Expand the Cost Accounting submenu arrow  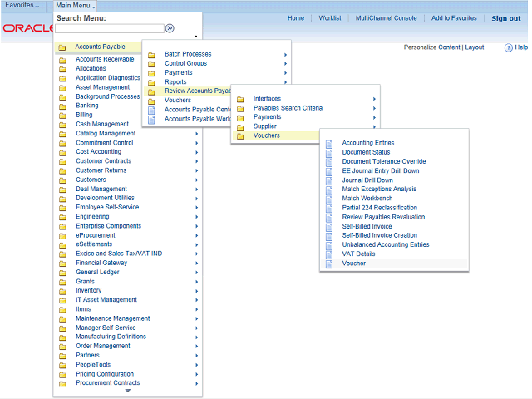point(197,152)
